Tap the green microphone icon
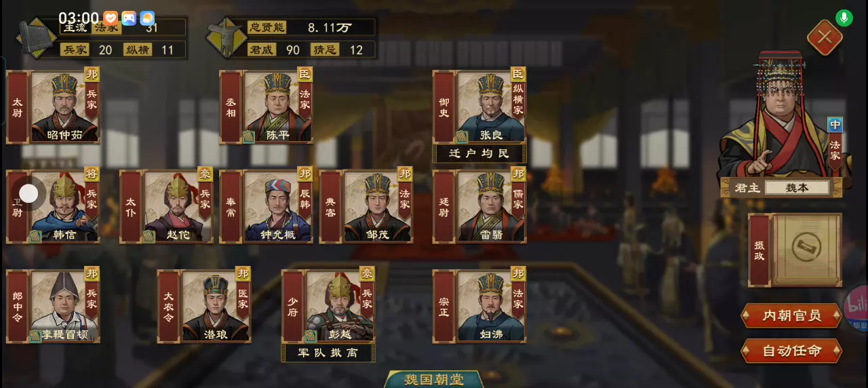 (x=844, y=18)
